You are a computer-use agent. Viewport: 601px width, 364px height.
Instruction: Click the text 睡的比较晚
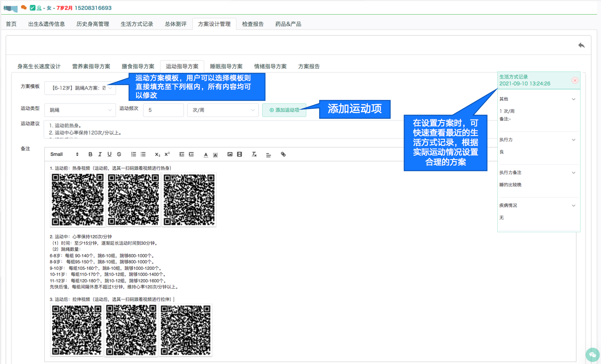(x=511, y=185)
